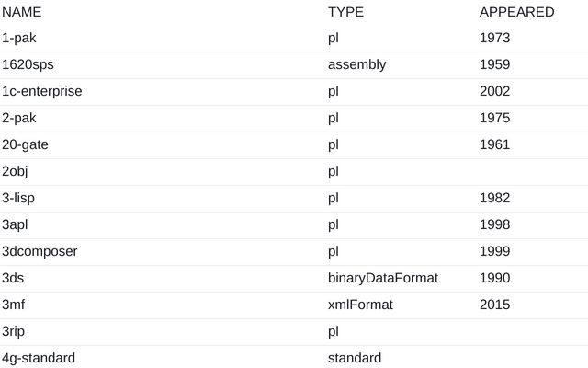Viewport: 588px width, 368px height.
Task: Sort by the TYPE column header
Action: (345, 12)
